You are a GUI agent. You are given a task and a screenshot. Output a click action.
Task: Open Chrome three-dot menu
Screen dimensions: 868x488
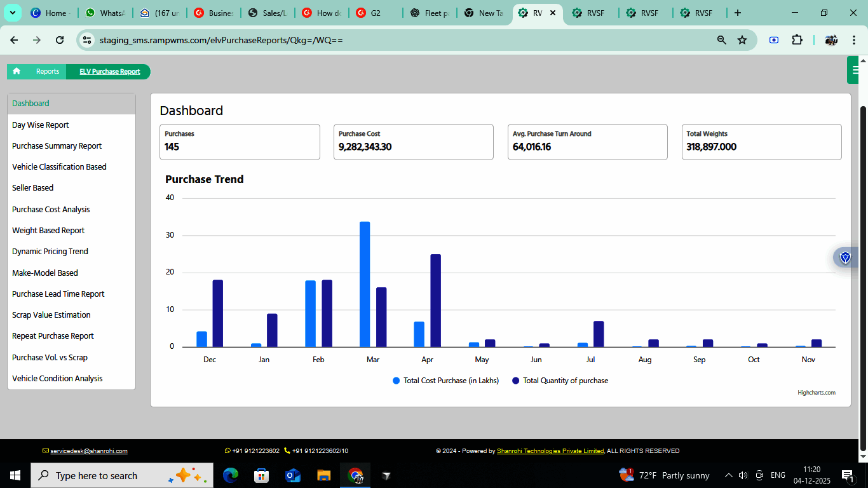tap(853, 40)
